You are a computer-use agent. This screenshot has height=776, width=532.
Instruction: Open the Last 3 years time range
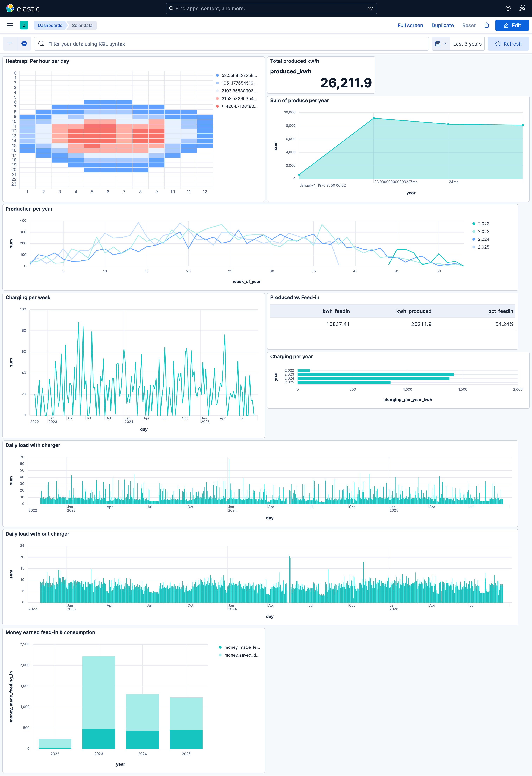coord(467,44)
